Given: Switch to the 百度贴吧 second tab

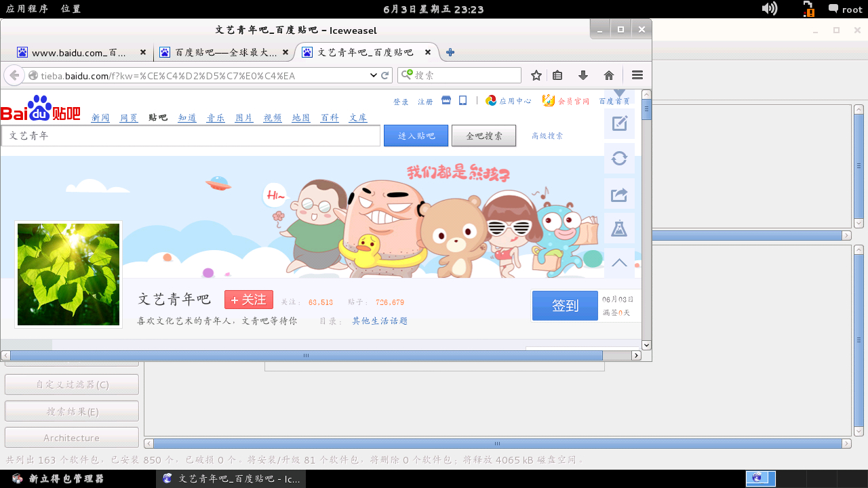Looking at the screenshot, I should pyautogui.click(x=224, y=52).
